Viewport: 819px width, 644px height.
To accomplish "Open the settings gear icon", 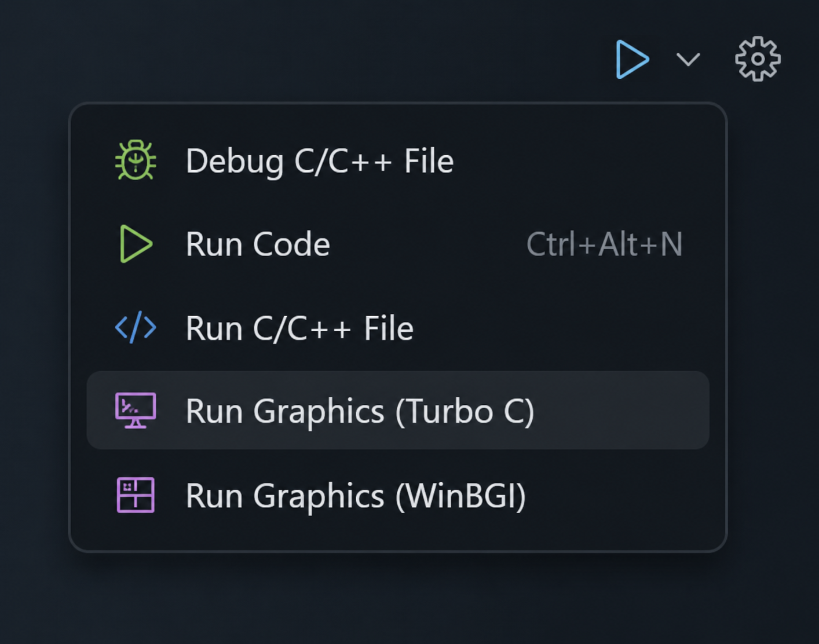I will (x=758, y=59).
